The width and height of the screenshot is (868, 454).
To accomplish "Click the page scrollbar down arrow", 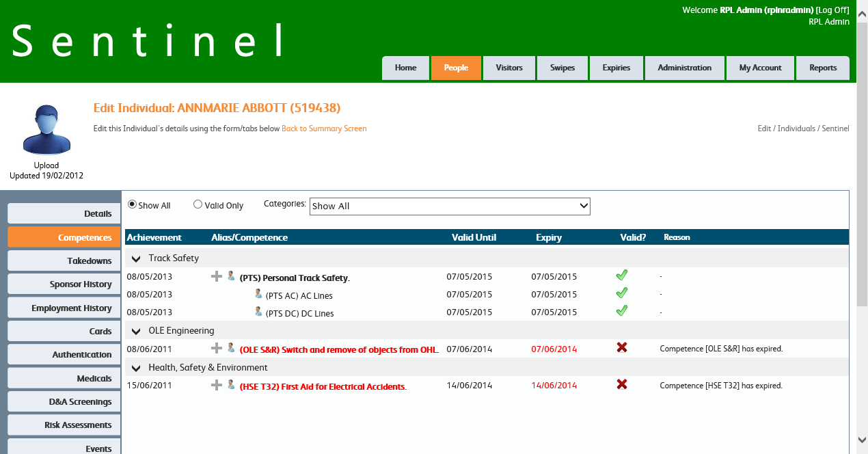I will 862,440.
